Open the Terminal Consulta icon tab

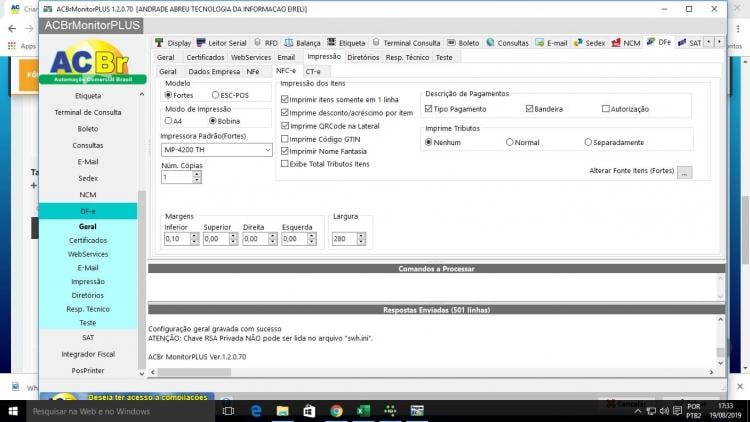376,43
